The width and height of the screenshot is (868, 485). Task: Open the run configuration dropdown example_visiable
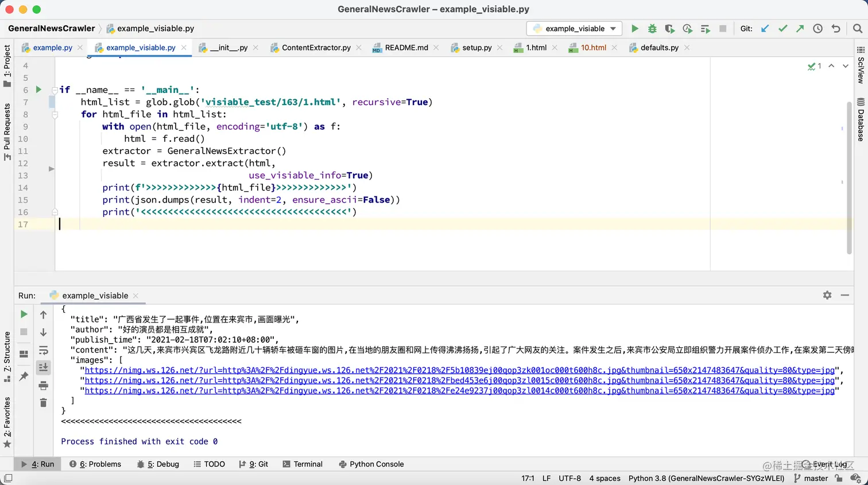575,29
